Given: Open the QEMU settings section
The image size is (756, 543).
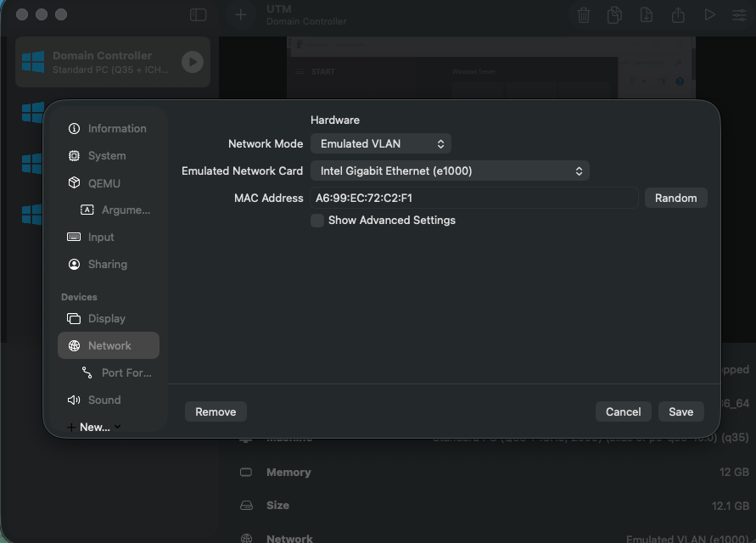Looking at the screenshot, I should click(x=105, y=182).
